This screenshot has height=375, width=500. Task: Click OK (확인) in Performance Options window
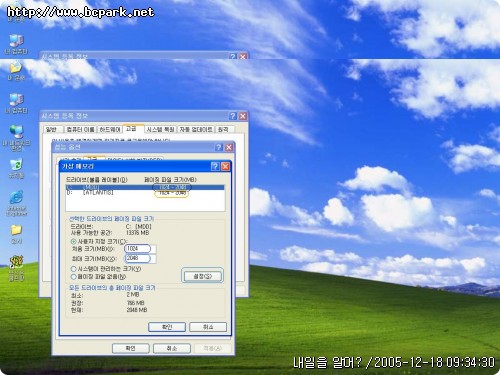pyautogui.click(x=130, y=348)
